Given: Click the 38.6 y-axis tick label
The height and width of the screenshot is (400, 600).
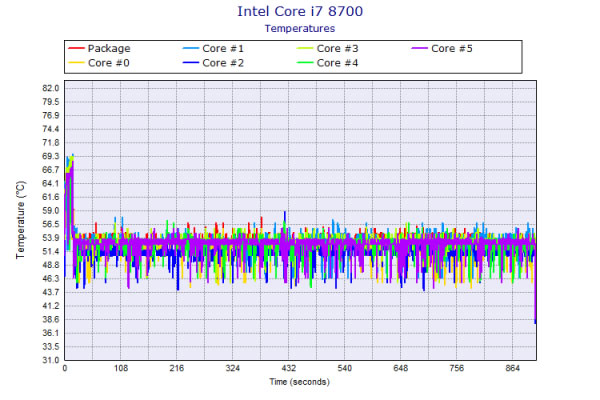Looking at the screenshot, I should tap(51, 320).
